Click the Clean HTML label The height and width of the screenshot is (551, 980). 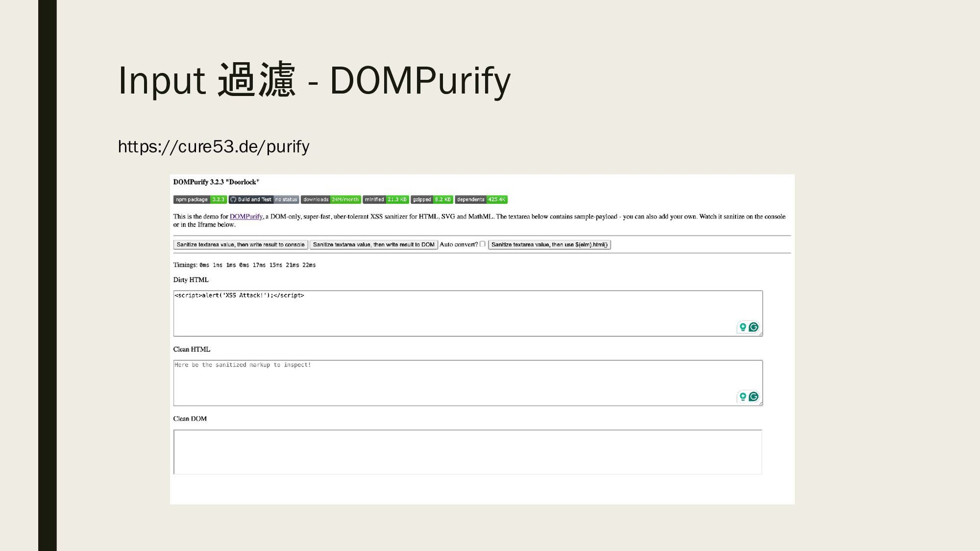[x=191, y=349]
